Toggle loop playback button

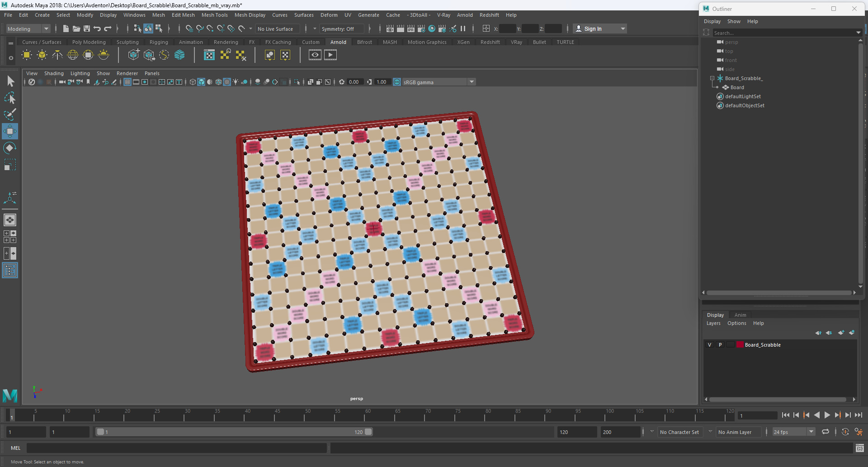tap(826, 432)
